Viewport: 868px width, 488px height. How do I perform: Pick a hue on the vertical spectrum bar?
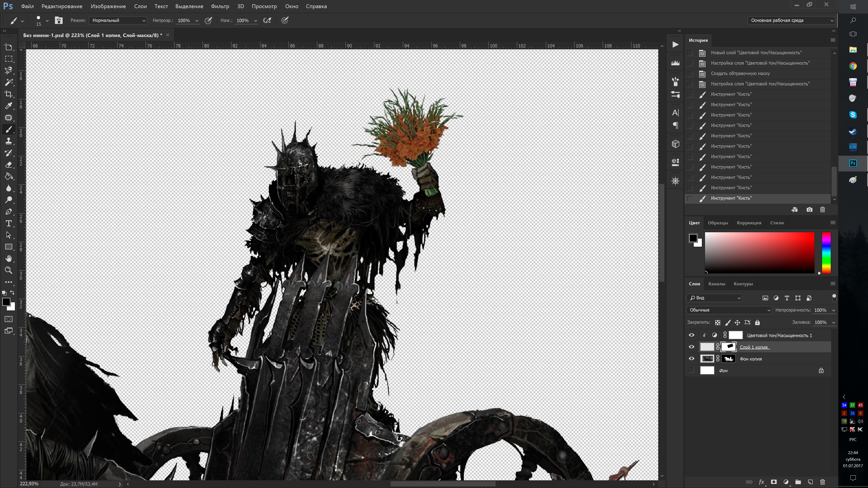pos(826,253)
